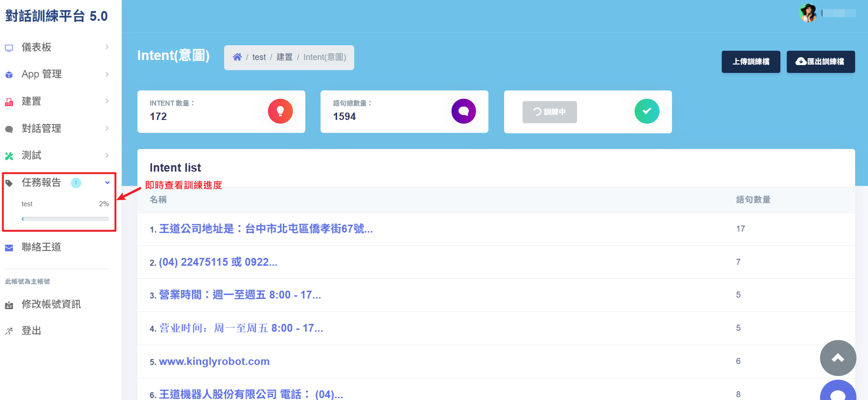This screenshot has height=400, width=868.
Task: Click test in the breadcrumb
Action: [x=259, y=57]
